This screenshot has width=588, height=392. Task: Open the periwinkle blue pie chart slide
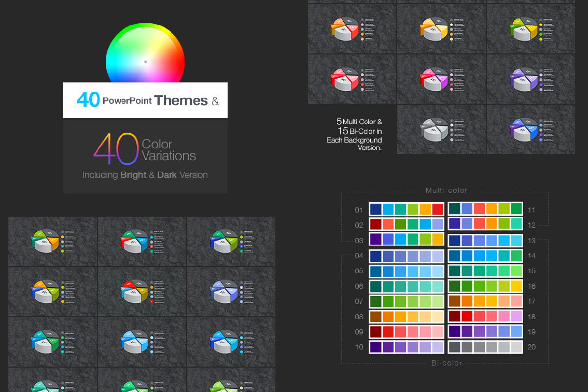231,292
